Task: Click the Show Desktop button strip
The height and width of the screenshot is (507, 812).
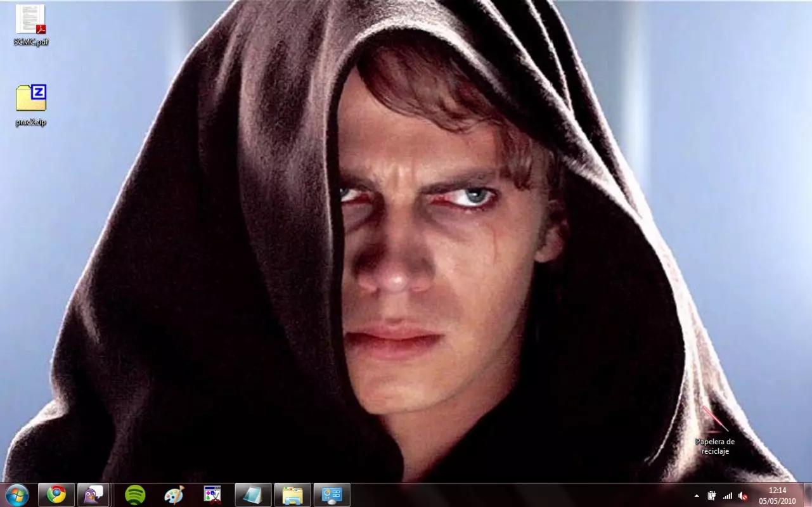Action: (x=807, y=495)
